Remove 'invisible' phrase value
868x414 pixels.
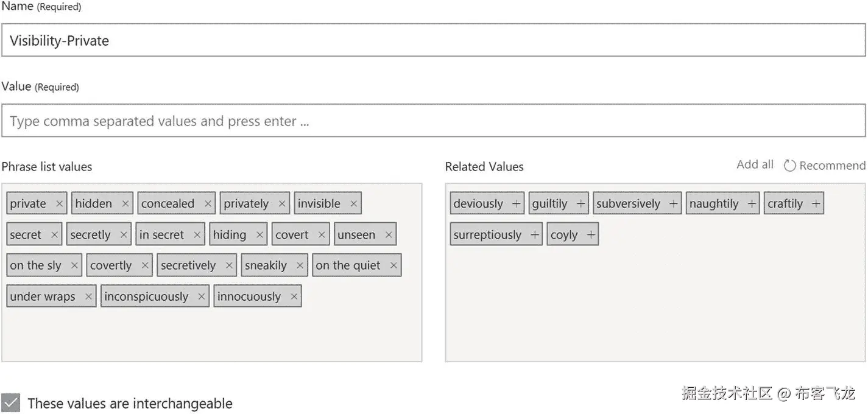[x=353, y=204]
